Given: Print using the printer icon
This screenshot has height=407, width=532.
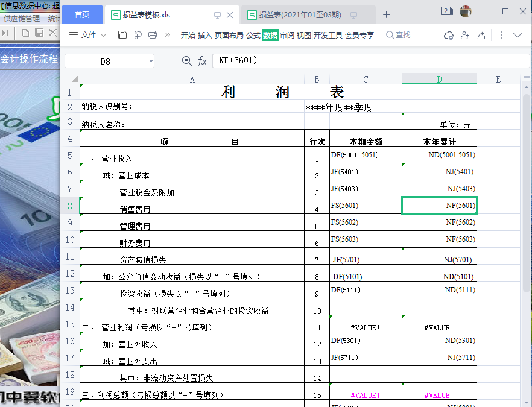Looking at the screenshot, I should (x=153, y=34).
